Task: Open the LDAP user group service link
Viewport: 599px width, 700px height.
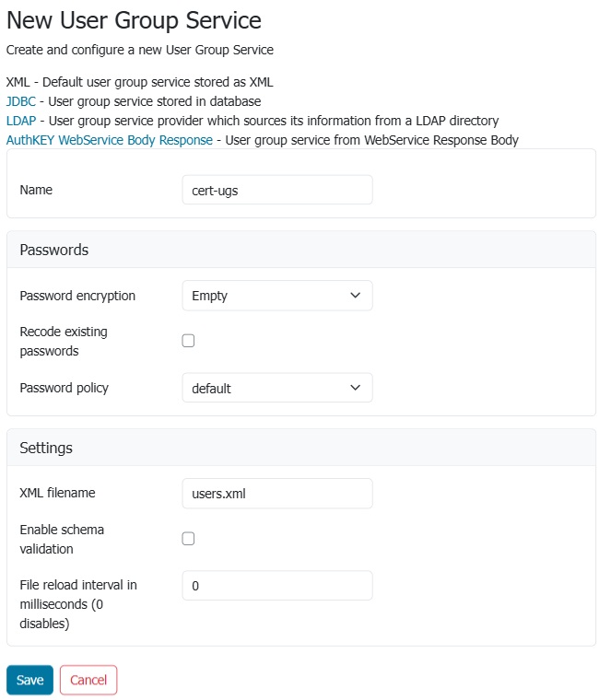Action: (20, 121)
